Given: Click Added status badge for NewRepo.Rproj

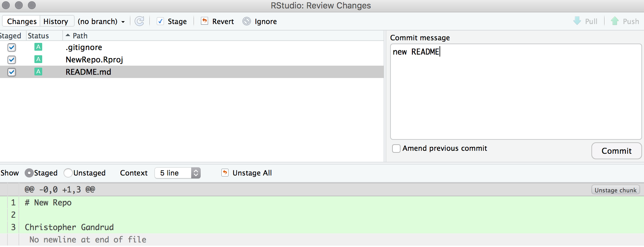Looking at the screenshot, I should pyautogui.click(x=38, y=59).
